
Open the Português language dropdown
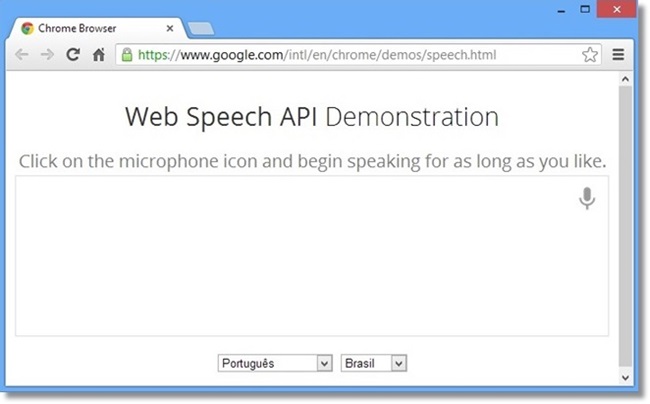pos(275,363)
